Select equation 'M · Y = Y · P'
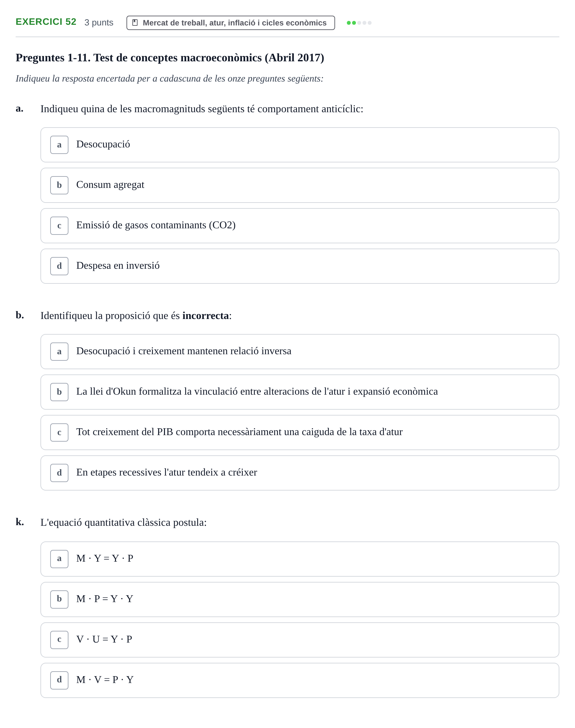 point(300,559)
